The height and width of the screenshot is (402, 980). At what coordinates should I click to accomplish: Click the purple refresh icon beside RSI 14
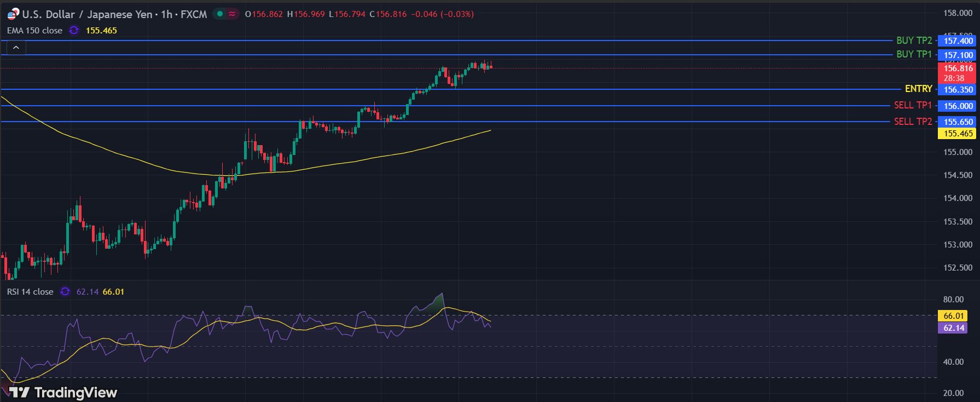(65, 292)
